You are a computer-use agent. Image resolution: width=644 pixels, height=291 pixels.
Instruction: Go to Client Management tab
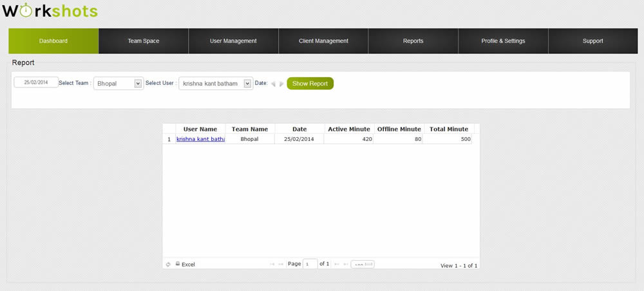pos(323,41)
